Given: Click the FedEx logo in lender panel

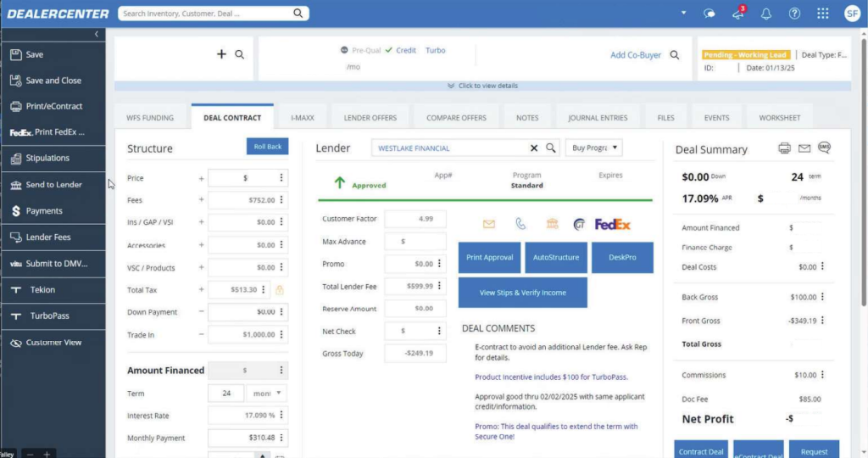Looking at the screenshot, I should [x=613, y=224].
